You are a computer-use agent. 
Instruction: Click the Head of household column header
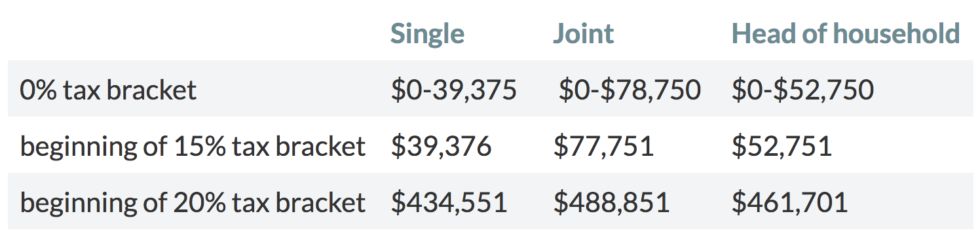tap(846, 33)
